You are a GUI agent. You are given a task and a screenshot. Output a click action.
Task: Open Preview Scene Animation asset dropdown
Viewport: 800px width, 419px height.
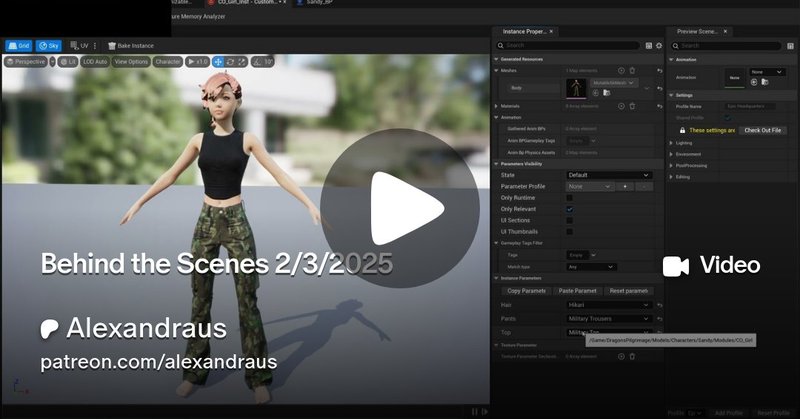767,72
